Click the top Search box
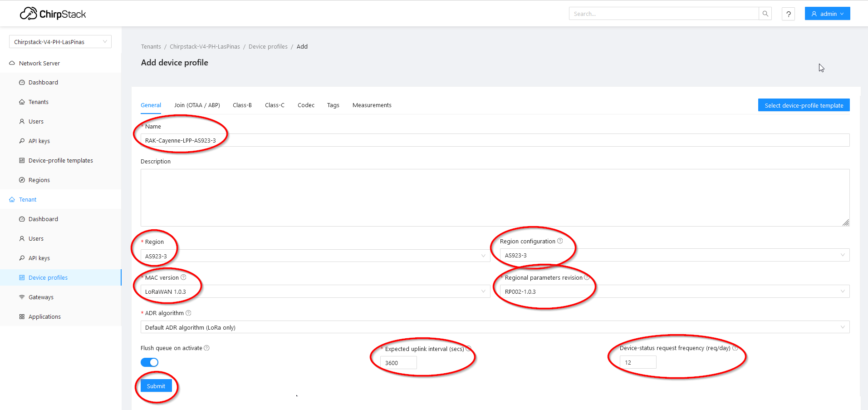 click(664, 14)
